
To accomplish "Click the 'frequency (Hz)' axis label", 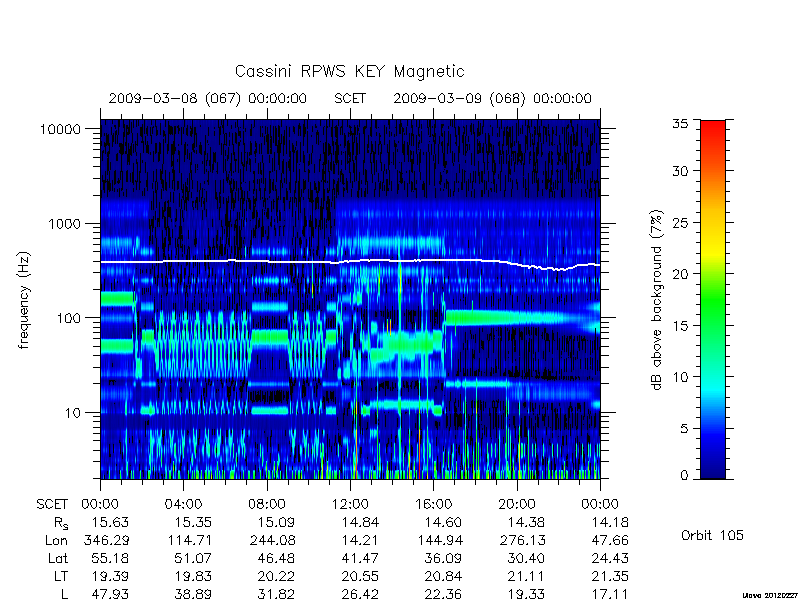I will (23, 300).
